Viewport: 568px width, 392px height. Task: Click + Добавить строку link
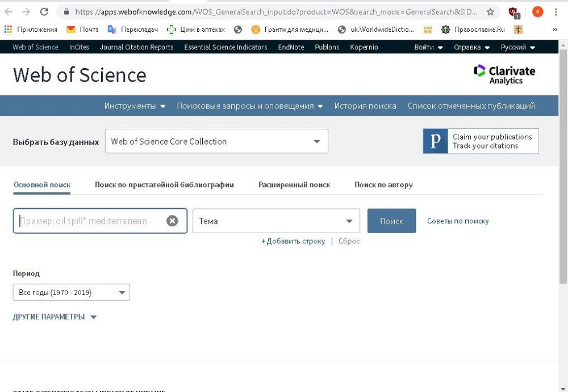[x=294, y=241]
